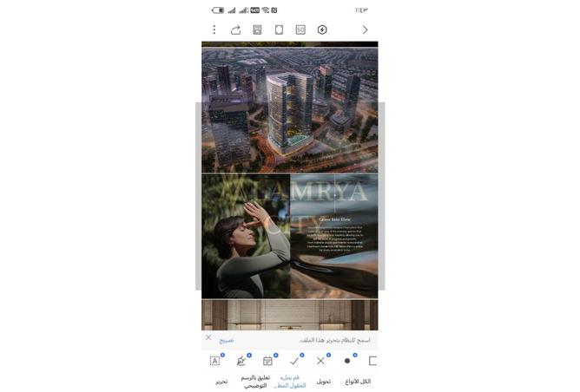This screenshot has width=580, height=392.
Task: Select the calendar date tool
Action: 267,361
